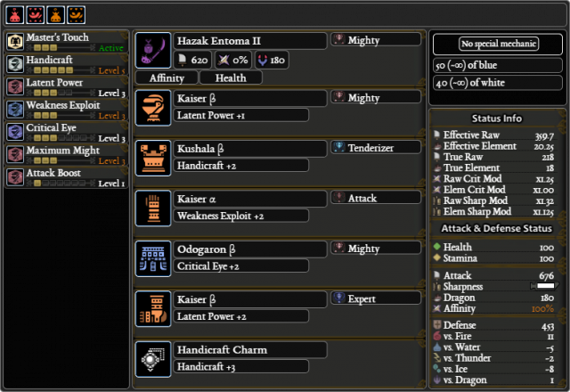Open the Tenderizer decoration slot on Kushala β
The height and width of the screenshot is (392, 570).
[376, 148]
